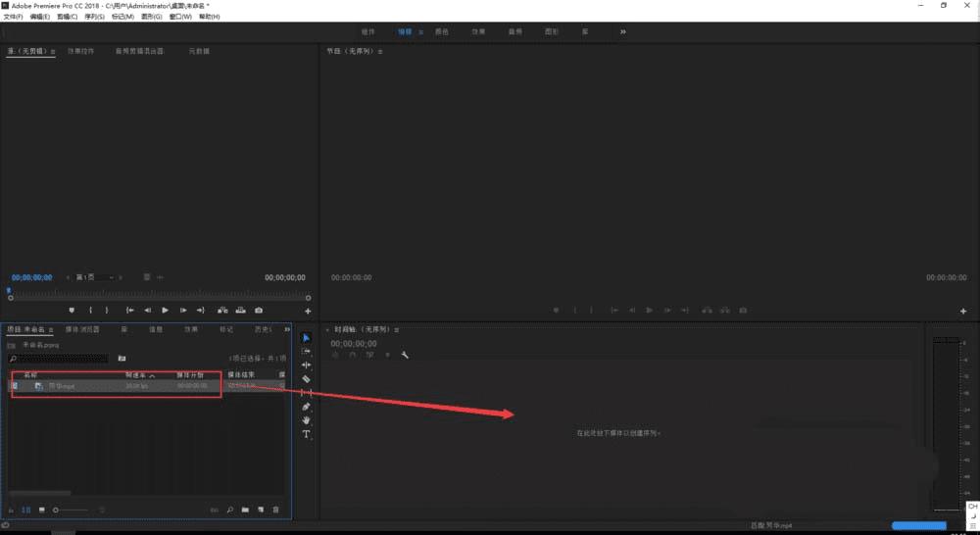Viewport: 980px width, 535px height.
Task: Click Mark Out in Source monitor
Action: point(107,310)
